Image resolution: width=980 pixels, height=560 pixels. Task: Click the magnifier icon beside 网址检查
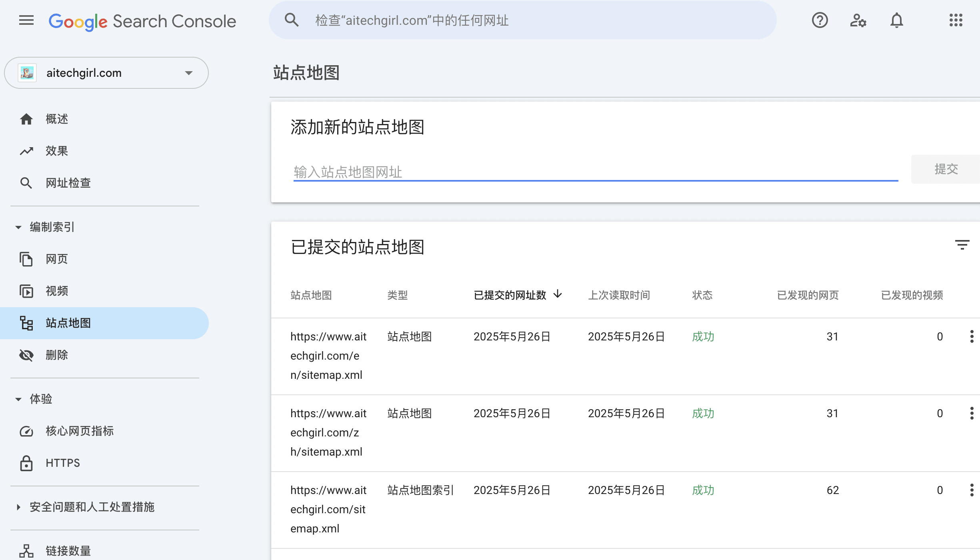tap(26, 183)
